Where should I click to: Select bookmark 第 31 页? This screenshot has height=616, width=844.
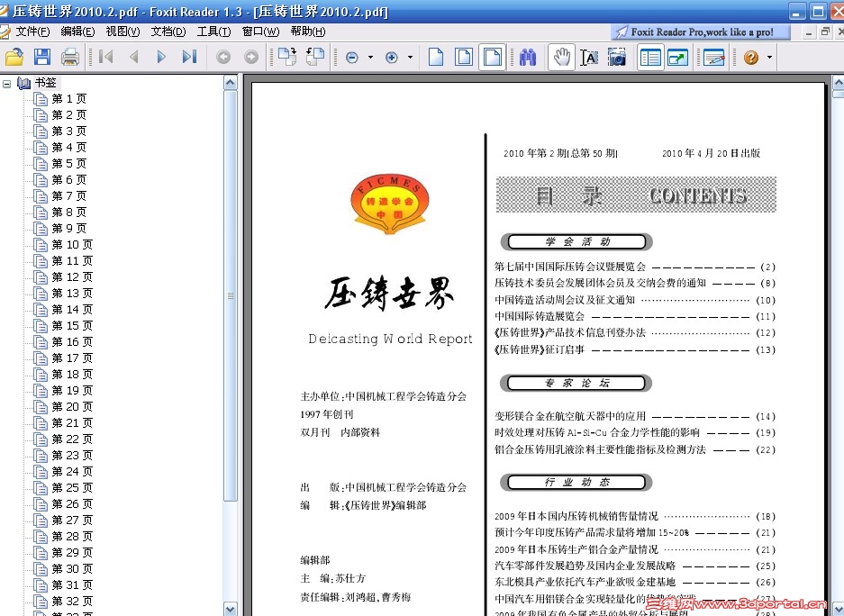[x=72, y=584]
